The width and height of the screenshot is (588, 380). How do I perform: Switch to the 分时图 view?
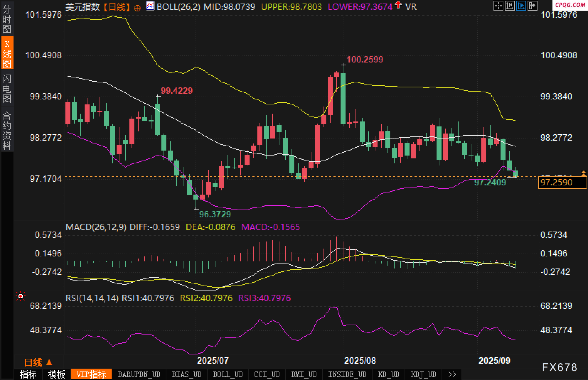[7, 19]
